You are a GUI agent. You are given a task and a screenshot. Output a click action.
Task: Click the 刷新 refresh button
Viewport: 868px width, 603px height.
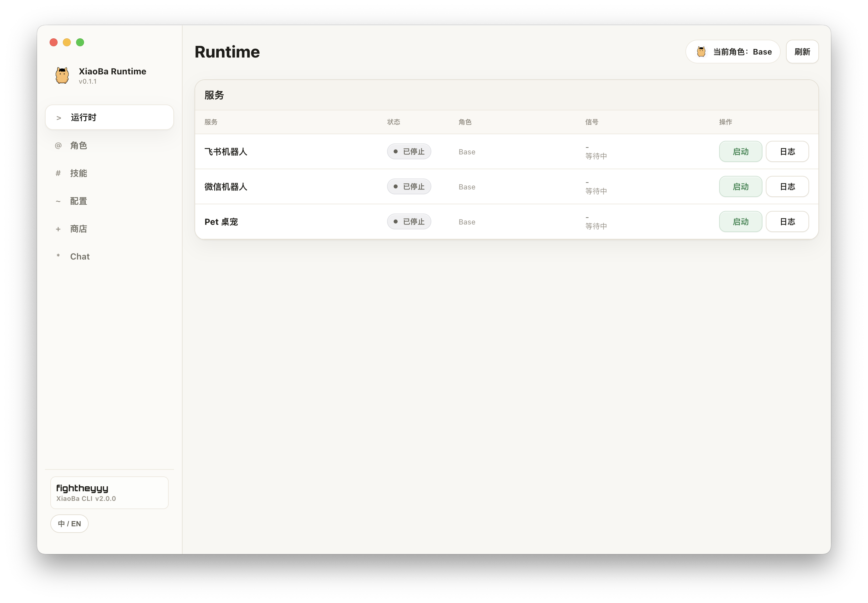tap(802, 52)
